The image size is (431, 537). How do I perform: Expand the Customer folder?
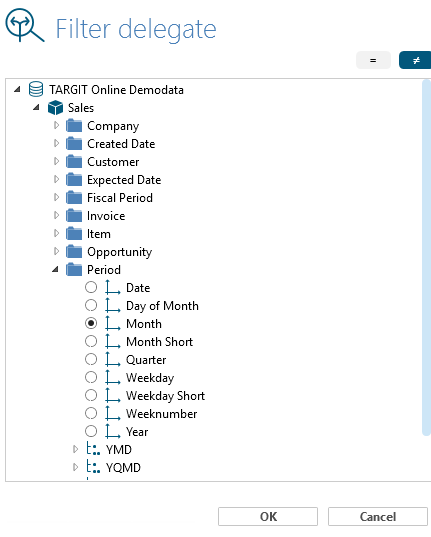[x=57, y=161]
